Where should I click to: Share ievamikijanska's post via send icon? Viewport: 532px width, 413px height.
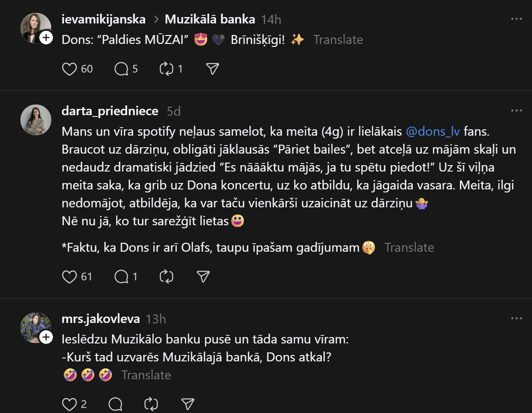coord(212,69)
